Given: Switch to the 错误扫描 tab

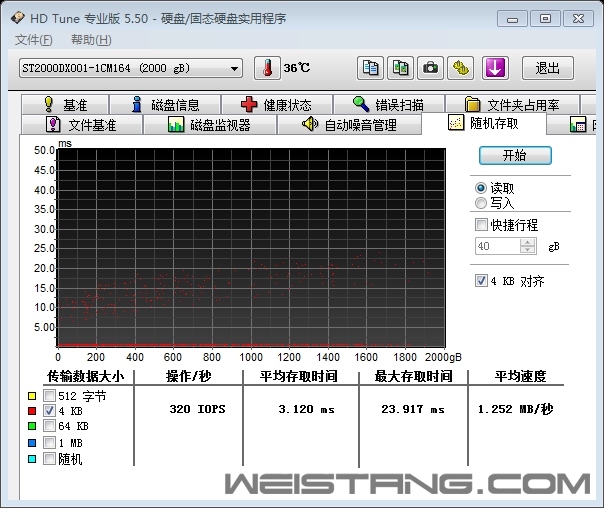Looking at the screenshot, I should 389,104.
